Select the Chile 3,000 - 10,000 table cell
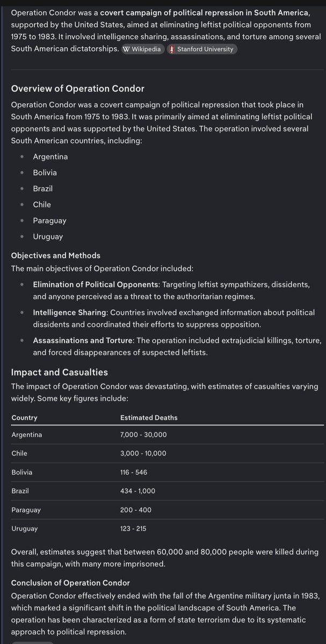 pyautogui.click(x=143, y=453)
